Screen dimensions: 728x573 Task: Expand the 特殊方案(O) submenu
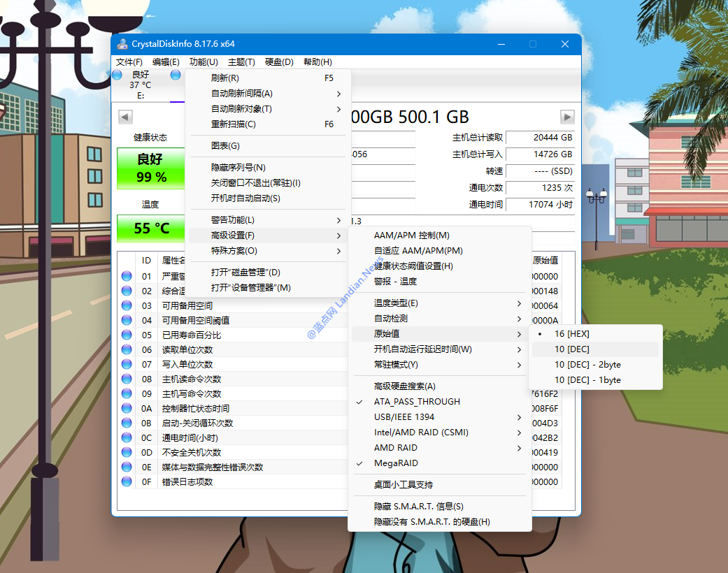268,251
